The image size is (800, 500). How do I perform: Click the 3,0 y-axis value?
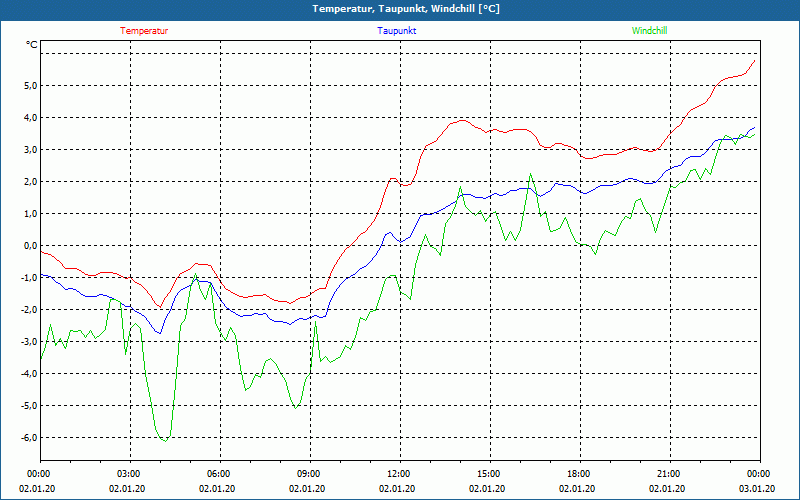point(31,149)
